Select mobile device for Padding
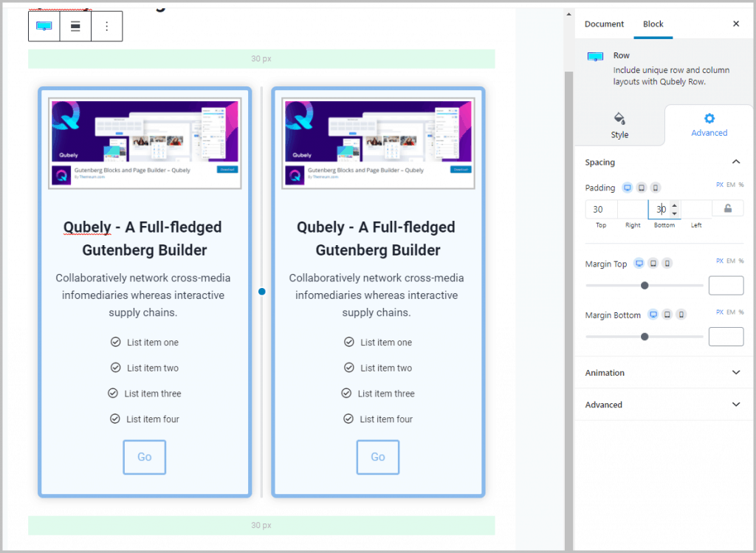The image size is (756, 553). [x=656, y=188]
